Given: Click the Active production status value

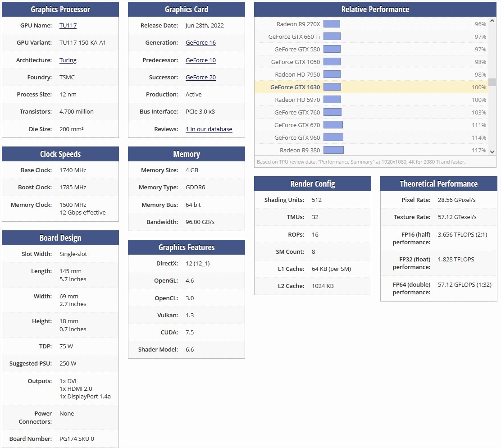Looking at the screenshot, I should click(x=194, y=95).
